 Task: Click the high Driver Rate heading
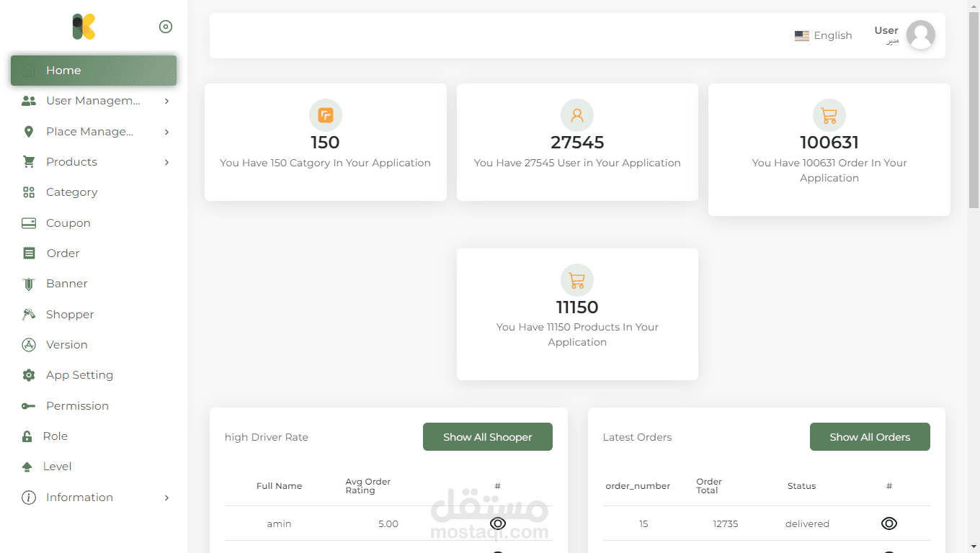click(267, 437)
